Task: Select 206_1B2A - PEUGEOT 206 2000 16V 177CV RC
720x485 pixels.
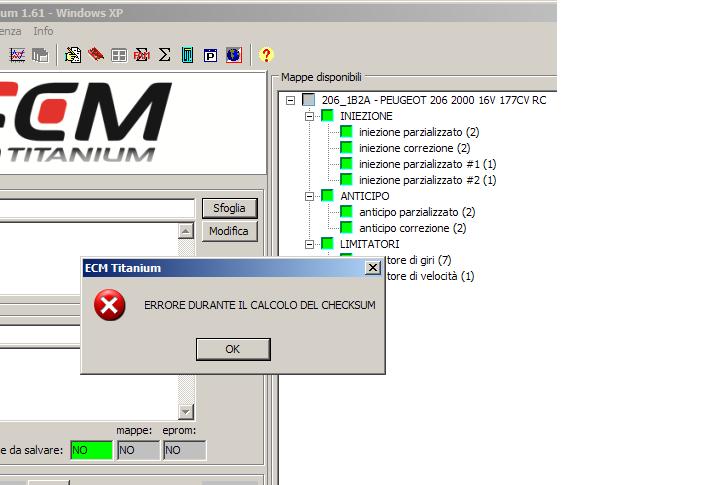Action: coord(434,100)
